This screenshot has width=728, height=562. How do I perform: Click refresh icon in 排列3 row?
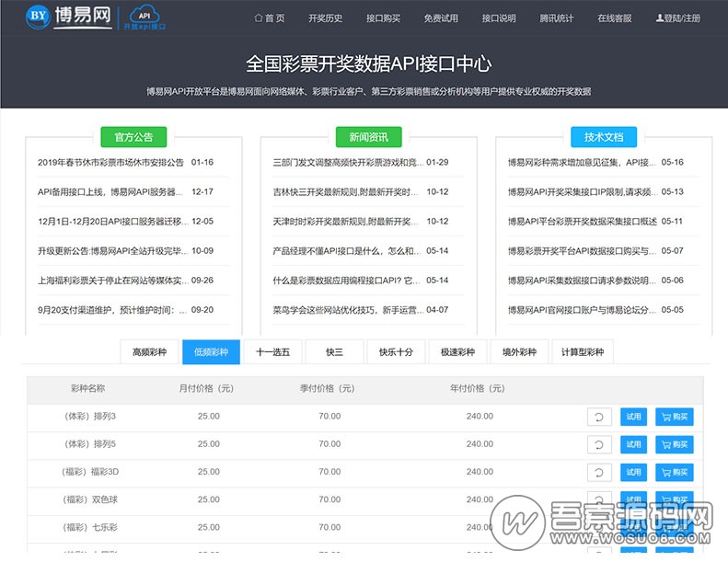pos(599,418)
